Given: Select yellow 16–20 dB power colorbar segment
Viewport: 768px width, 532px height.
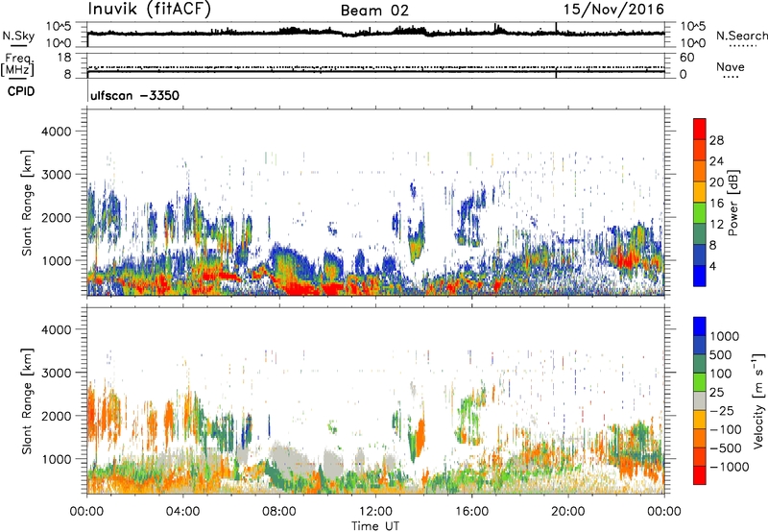Looking at the screenshot, I should (700, 192).
